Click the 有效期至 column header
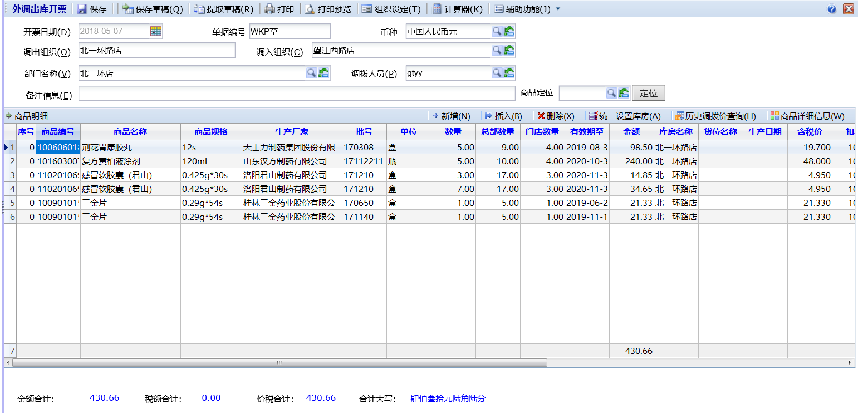 pos(587,132)
